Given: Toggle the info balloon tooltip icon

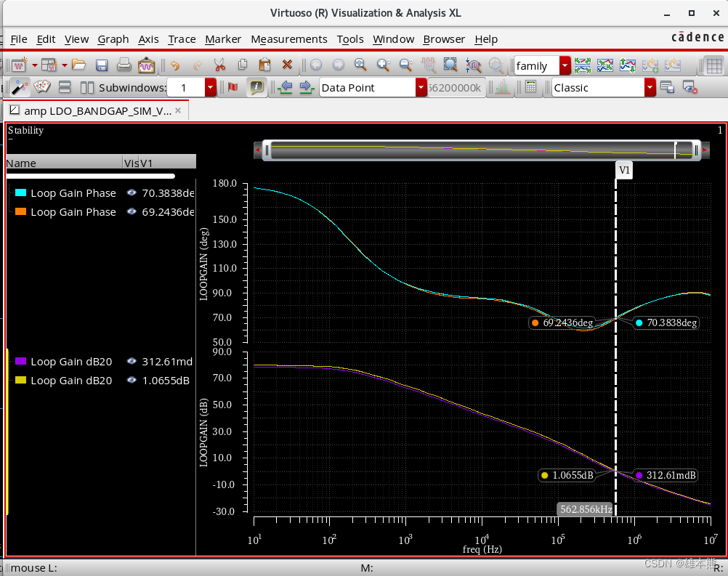Looking at the screenshot, I should [256, 87].
